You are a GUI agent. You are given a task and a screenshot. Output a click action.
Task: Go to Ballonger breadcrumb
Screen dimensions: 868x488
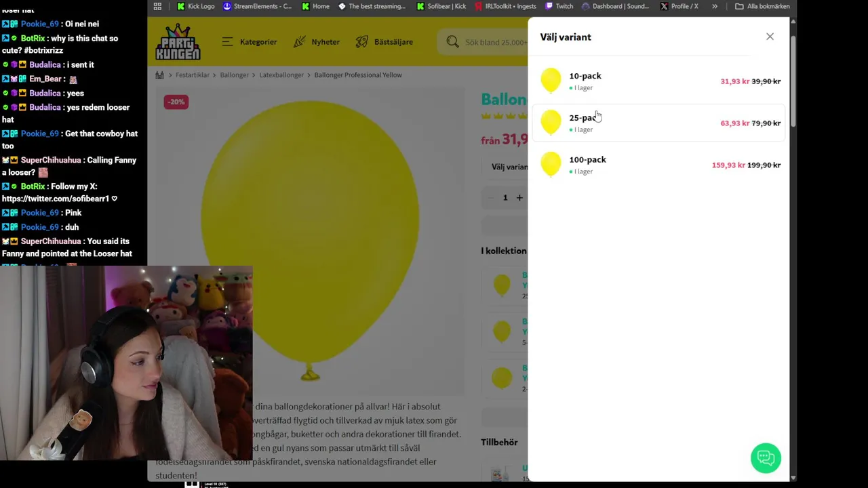(x=234, y=75)
